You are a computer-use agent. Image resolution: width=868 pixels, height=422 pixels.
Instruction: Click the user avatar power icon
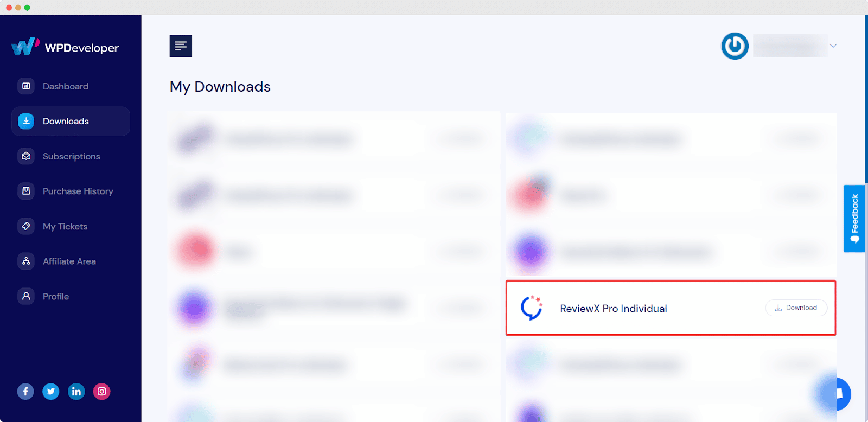coord(735,46)
